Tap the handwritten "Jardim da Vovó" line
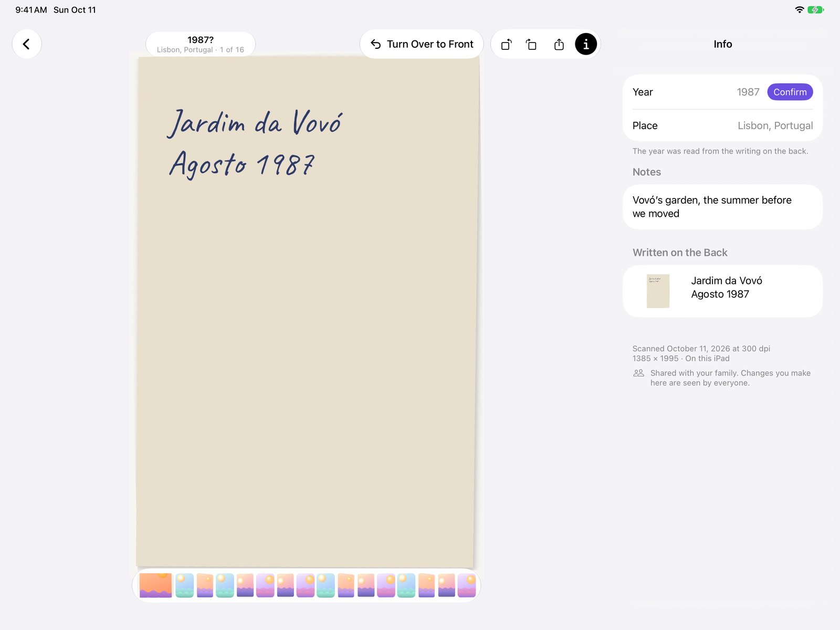The width and height of the screenshot is (840, 630). [x=255, y=123]
